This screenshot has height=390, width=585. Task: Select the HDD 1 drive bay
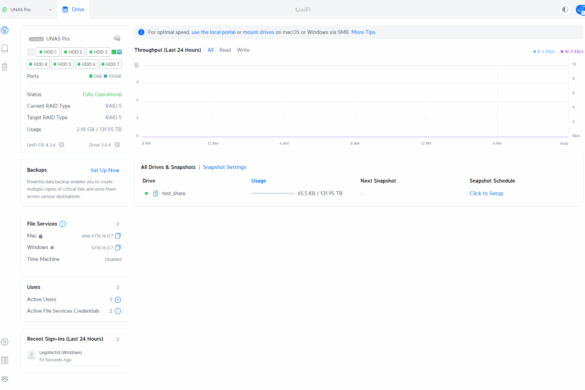(48, 52)
